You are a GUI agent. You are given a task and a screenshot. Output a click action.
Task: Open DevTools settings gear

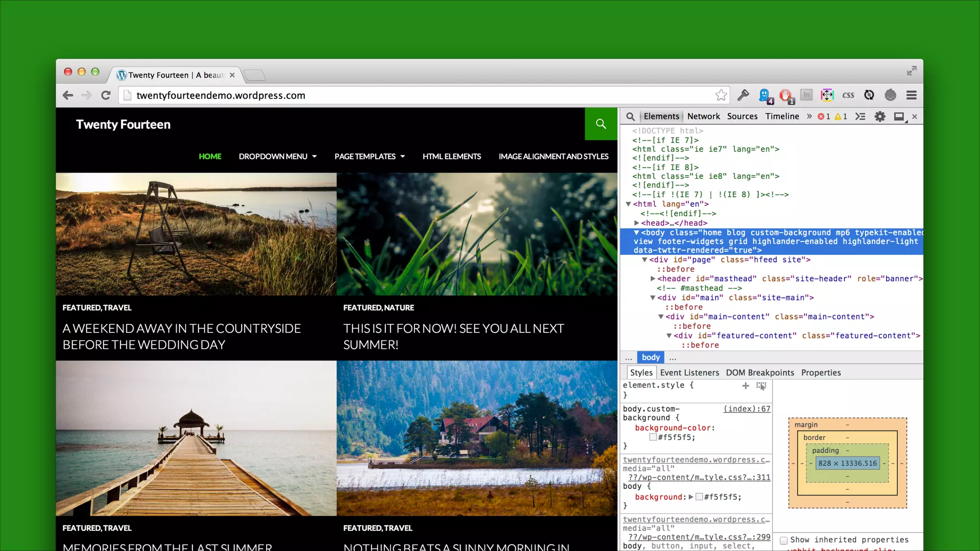point(880,116)
